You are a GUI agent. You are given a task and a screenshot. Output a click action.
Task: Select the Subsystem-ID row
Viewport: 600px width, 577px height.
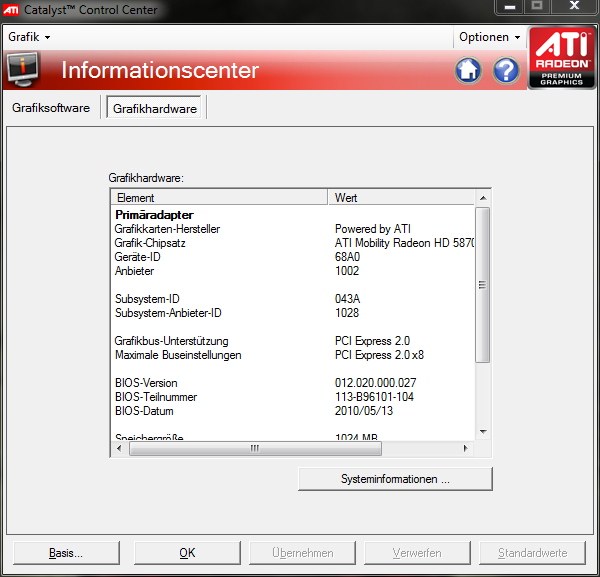tap(293, 299)
